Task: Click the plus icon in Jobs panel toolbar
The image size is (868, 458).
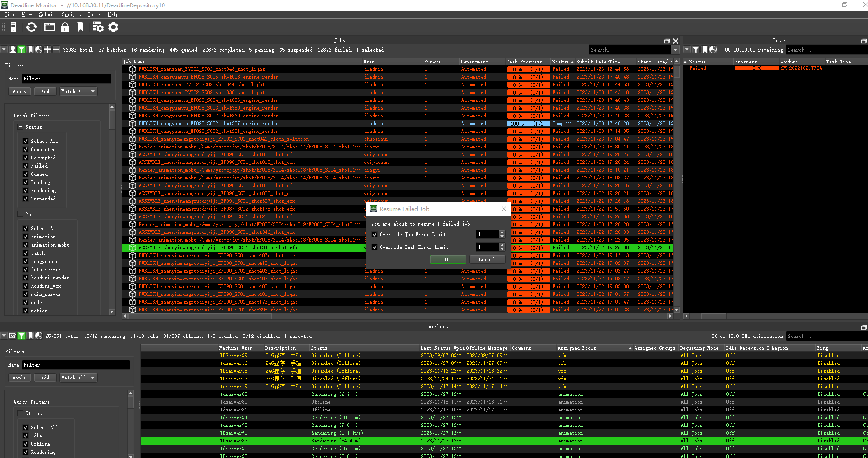Action: pyautogui.click(x=48, y=50)
